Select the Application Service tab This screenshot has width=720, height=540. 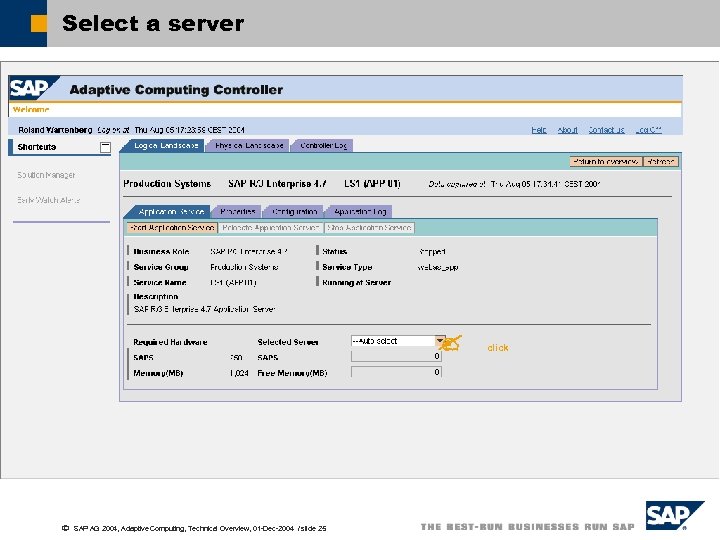pyautogui.click(x=171, y=212)
